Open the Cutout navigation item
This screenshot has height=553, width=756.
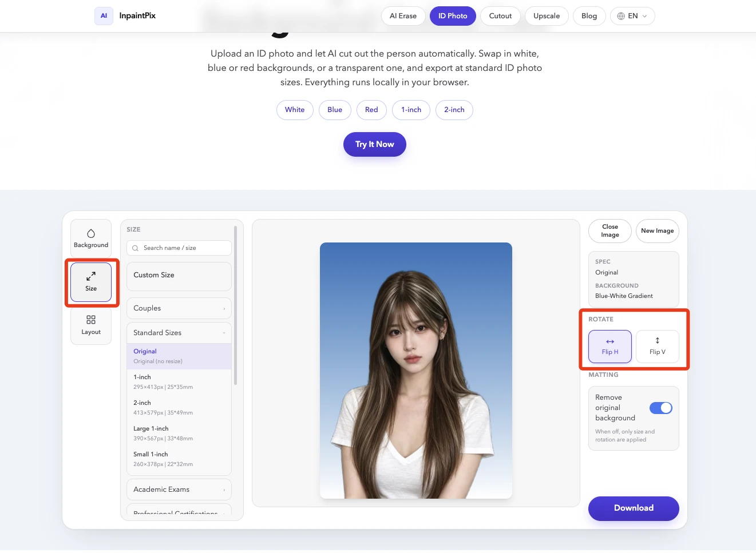coord(500,16)
